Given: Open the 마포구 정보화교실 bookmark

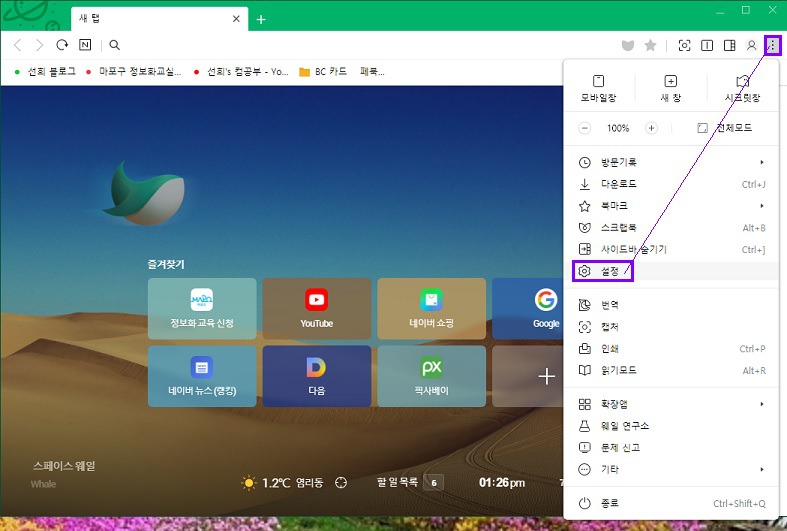Looking at the screenshot, I should coord(134,72).
